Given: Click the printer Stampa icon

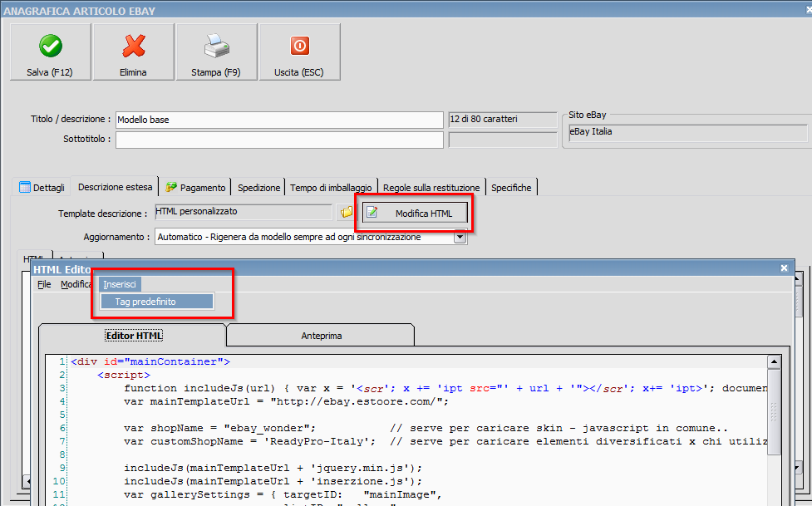Looking at the screenshot, I should pyautogui.click(x=216, y=46).
